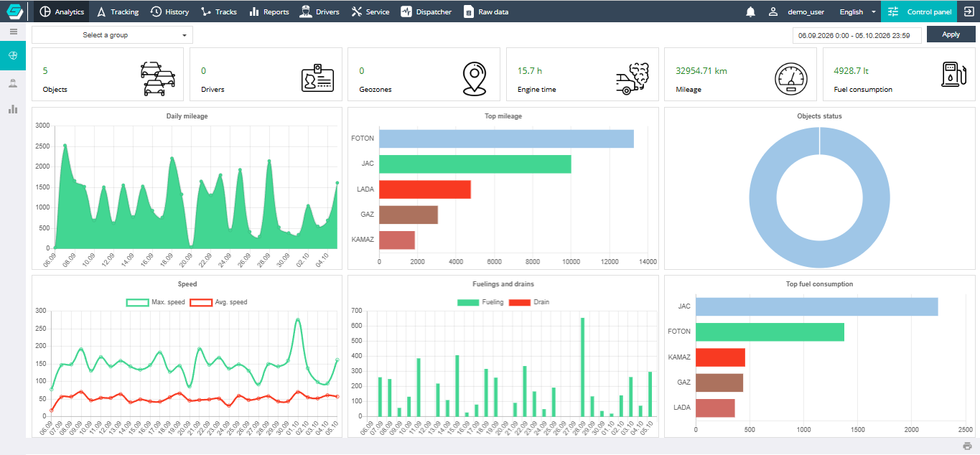Click the LADA bar in Top mileage
This screenshot has height=455, width=980.
tap(425, 189)
